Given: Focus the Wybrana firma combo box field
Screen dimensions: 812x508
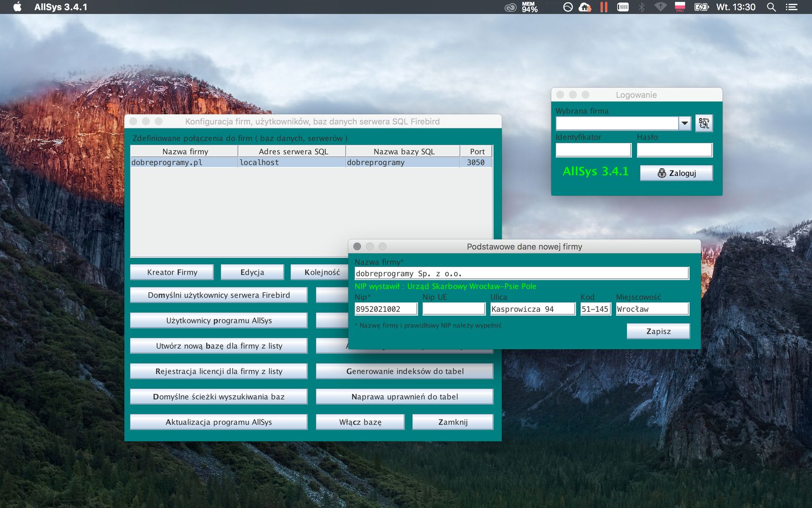Looking at the screenshot, I should click(x=617, y=123).
